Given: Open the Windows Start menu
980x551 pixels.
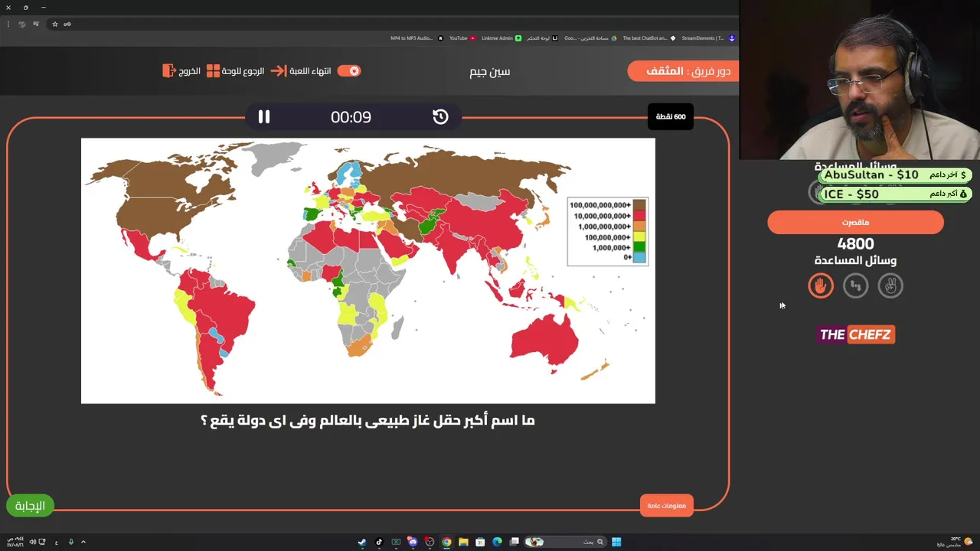Looking at the screenshot, I should pos(616,542).
